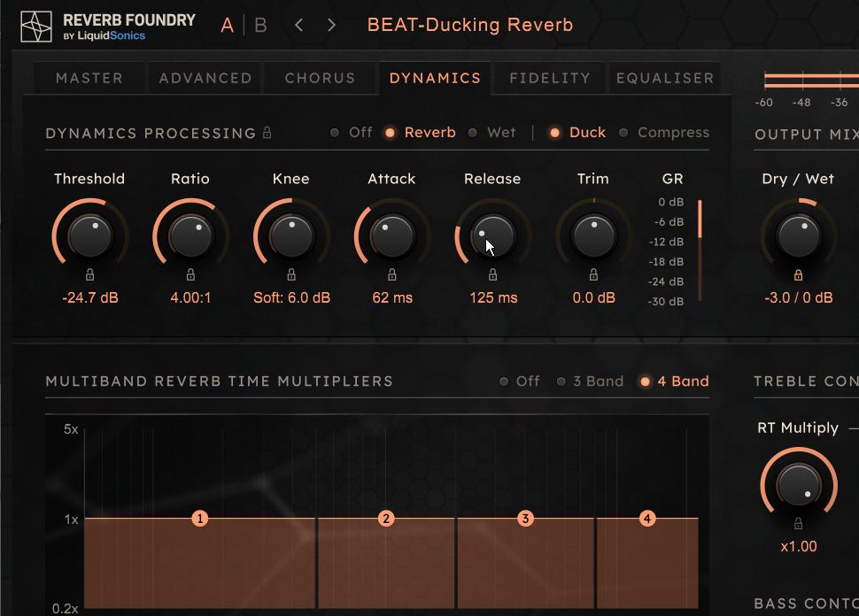The height and width of the screenshot is (616, 859).
Task: Set dynamics processing to Off
Action: [352, 133]
